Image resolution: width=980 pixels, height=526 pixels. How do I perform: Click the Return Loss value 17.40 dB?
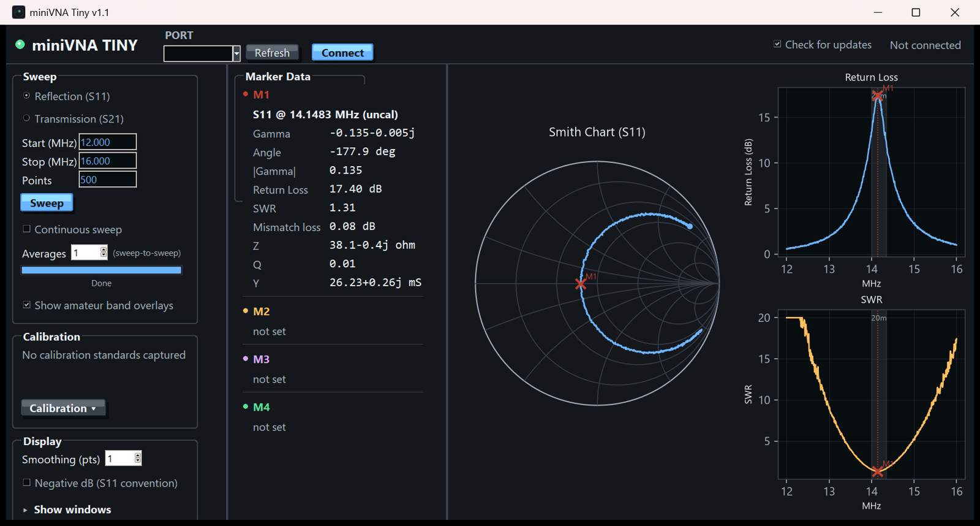point(356,189)
